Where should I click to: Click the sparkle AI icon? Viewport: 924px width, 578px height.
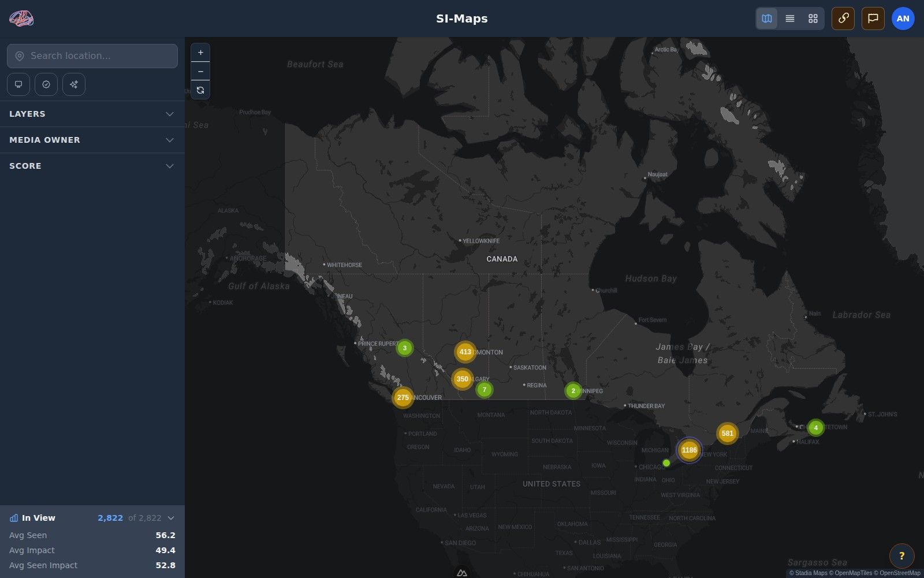[x=74, y=84]
